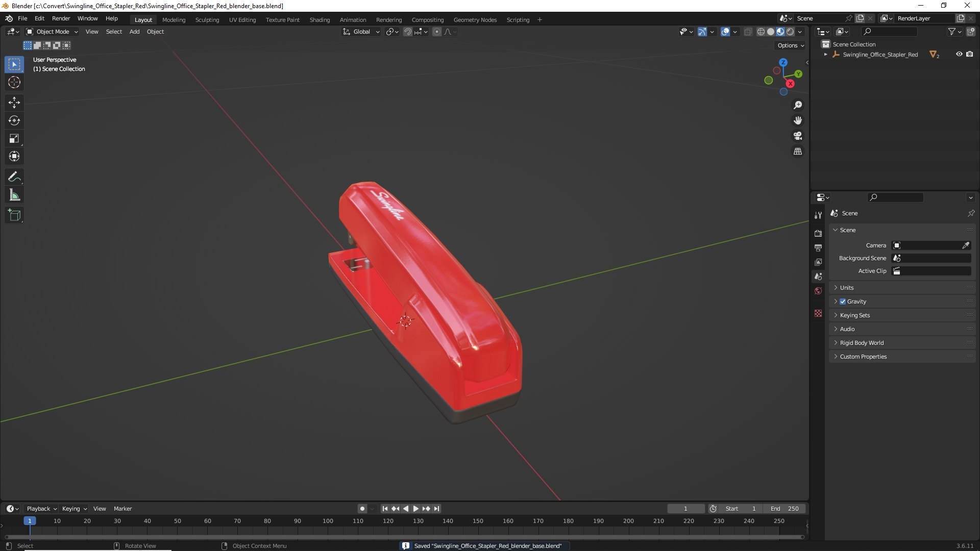This screenshot has height=551, width=980.
Task: Open the Playback popover in timeline
Action: point(41,509)
